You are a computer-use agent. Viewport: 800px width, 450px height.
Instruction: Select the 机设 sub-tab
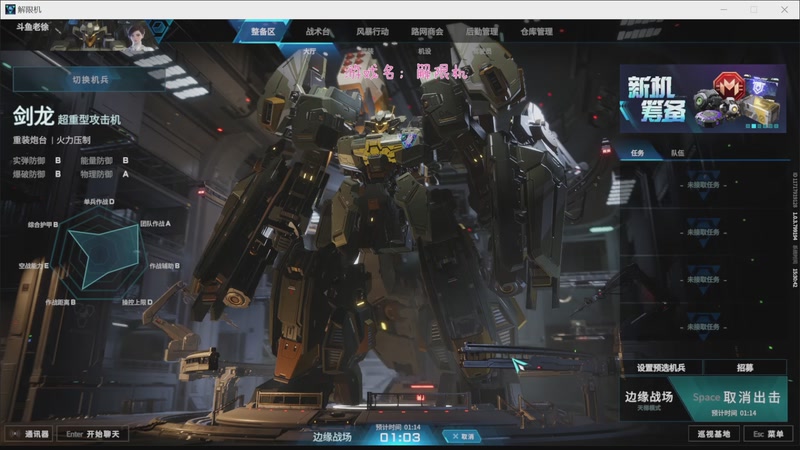pos(424,51)
